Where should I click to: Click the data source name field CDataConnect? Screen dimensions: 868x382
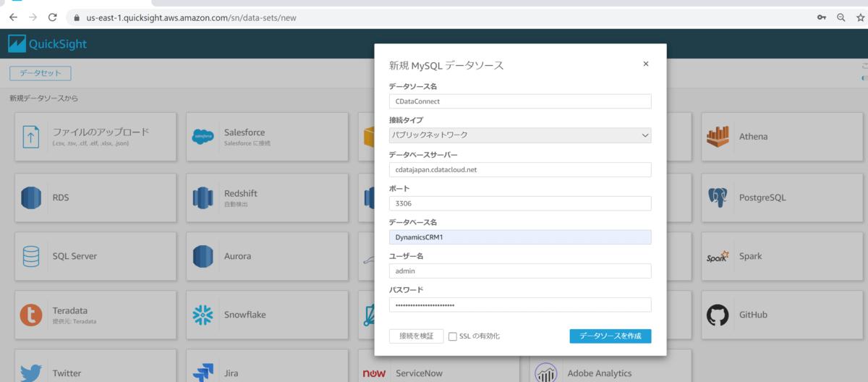(520, 101)
